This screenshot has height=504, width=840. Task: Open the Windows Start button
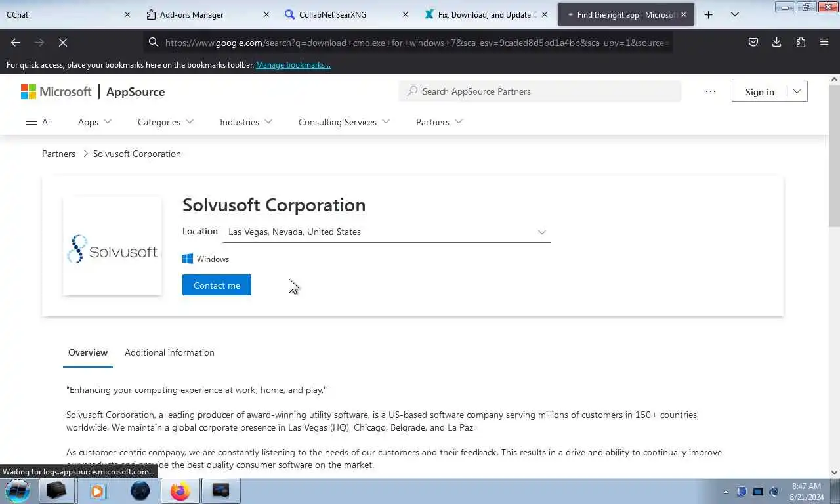click(18, 491)
